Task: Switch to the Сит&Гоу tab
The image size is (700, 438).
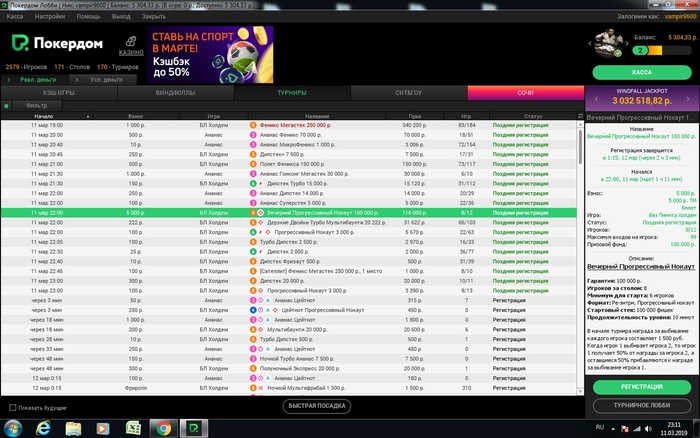Action: tap(408, 93)
